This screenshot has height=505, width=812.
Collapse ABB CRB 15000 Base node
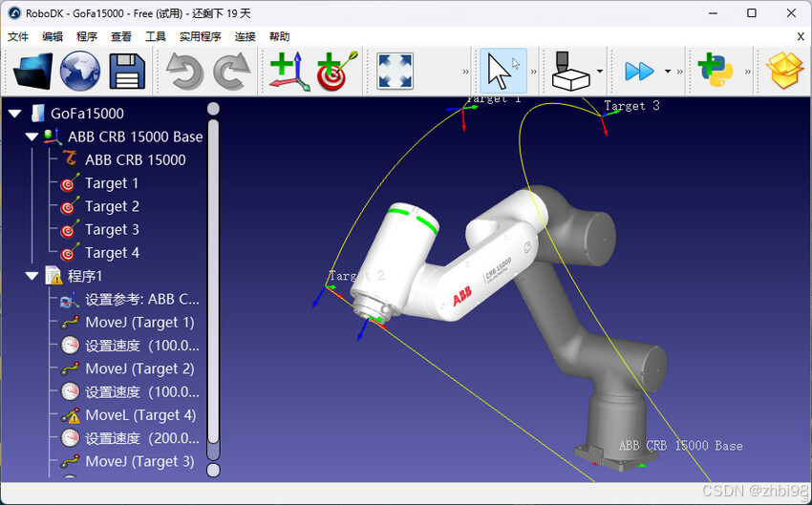click(32, 137)
